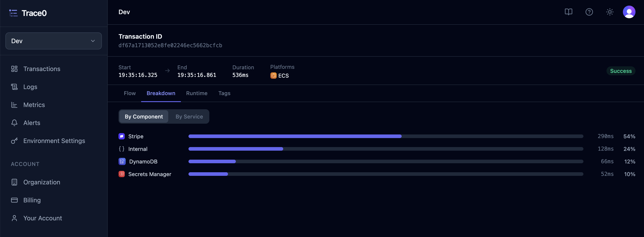Image resolution: width=644 pixels, height=237 pixels.
Task: Click the DynamoDB component label
Action: [143, 162]
